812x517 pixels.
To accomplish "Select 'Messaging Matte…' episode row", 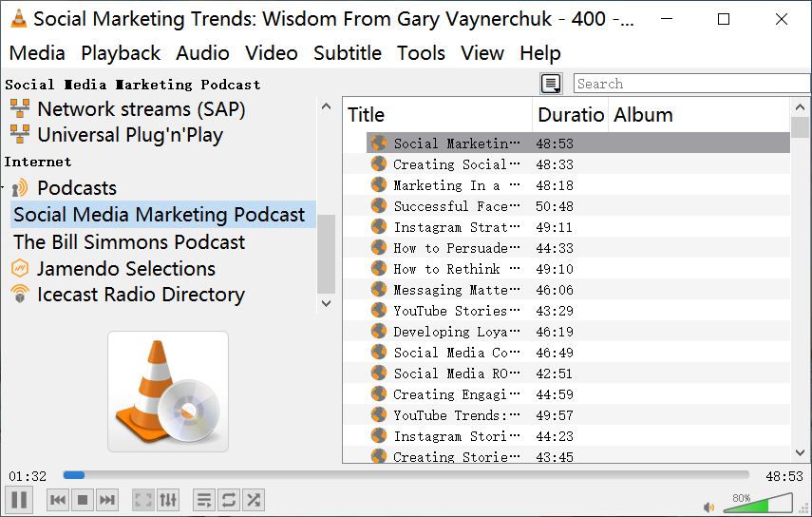I will (578, 290).
